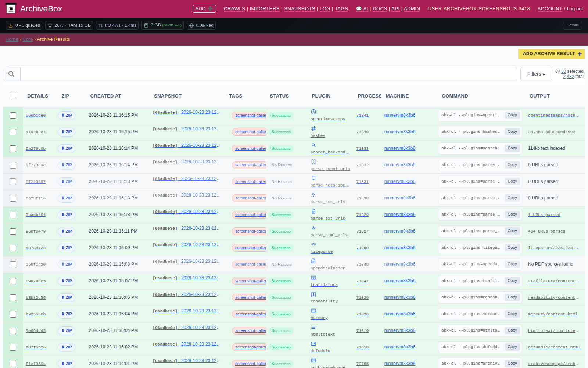Click the parse_html_urls code icon
This screenshot has width=588, height=368.
313,228
